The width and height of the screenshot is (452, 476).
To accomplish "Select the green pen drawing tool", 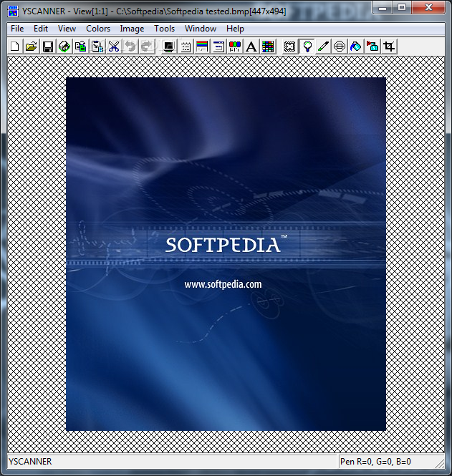I will (x=323, y=47).
